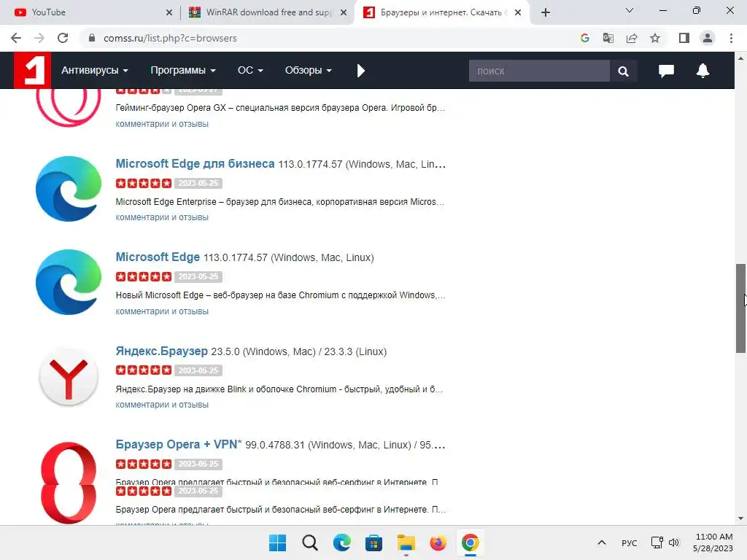The image size is (747, 560).
Task: Go forward to the next page
Action: tap(39, 38)
